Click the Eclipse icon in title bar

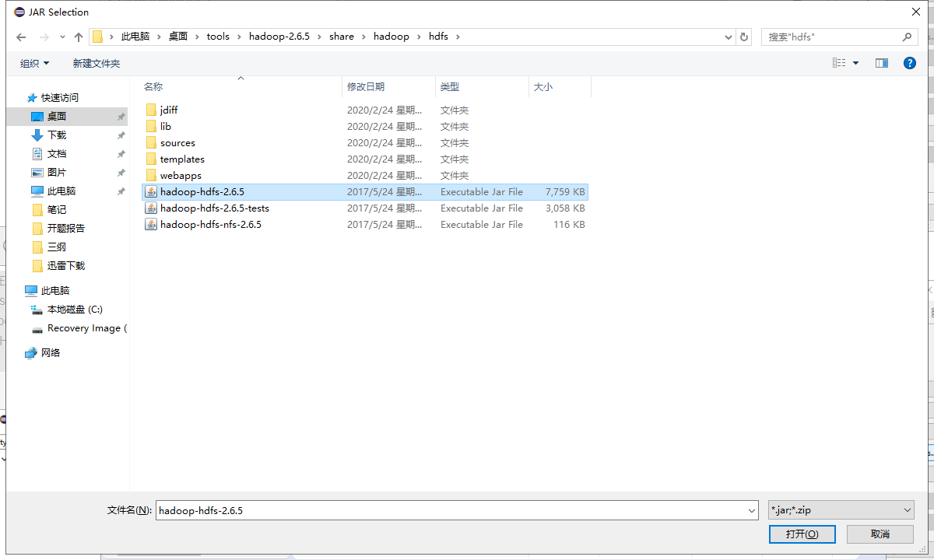[x=19, y=12]
